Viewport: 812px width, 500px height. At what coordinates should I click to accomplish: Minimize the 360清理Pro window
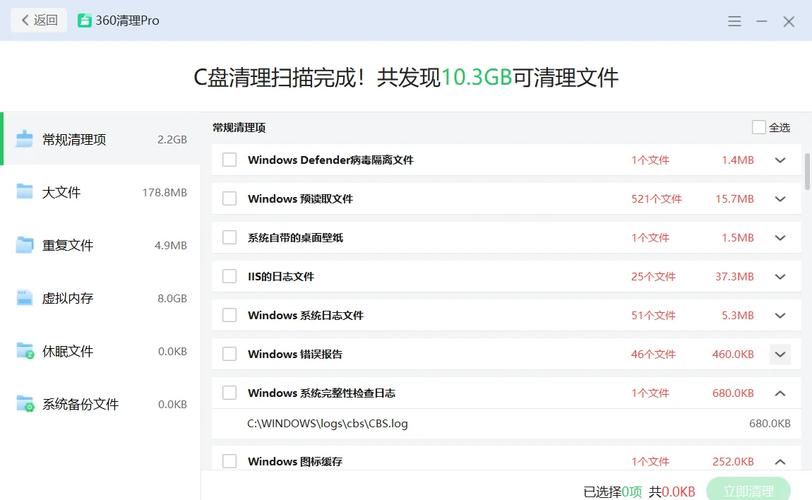761,21
